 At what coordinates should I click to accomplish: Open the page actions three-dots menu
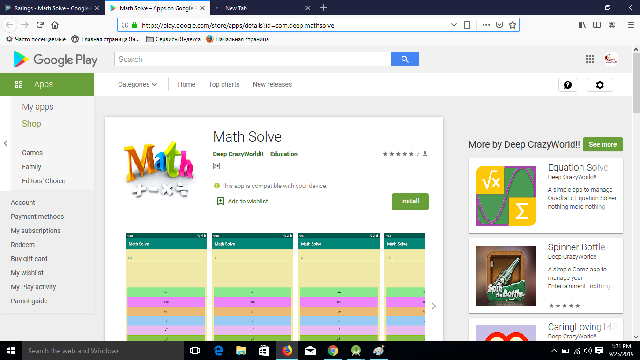click(486, 25)
